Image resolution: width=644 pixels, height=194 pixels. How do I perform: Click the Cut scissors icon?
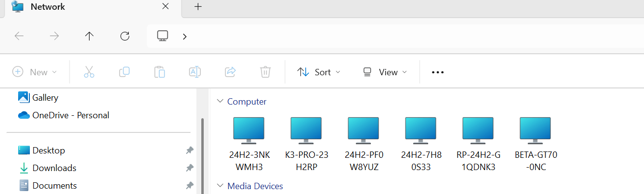pyautogui.click(x=89, y=72)
